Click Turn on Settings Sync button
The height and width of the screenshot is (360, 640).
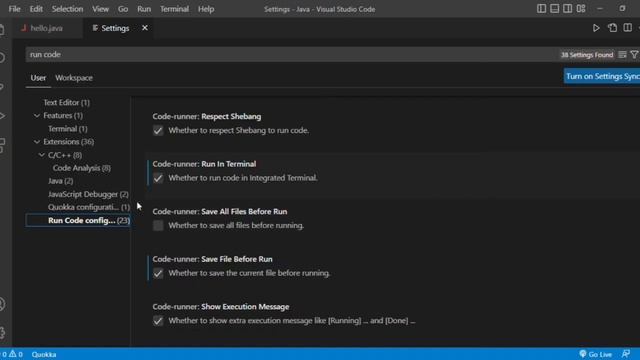point(602,77)
